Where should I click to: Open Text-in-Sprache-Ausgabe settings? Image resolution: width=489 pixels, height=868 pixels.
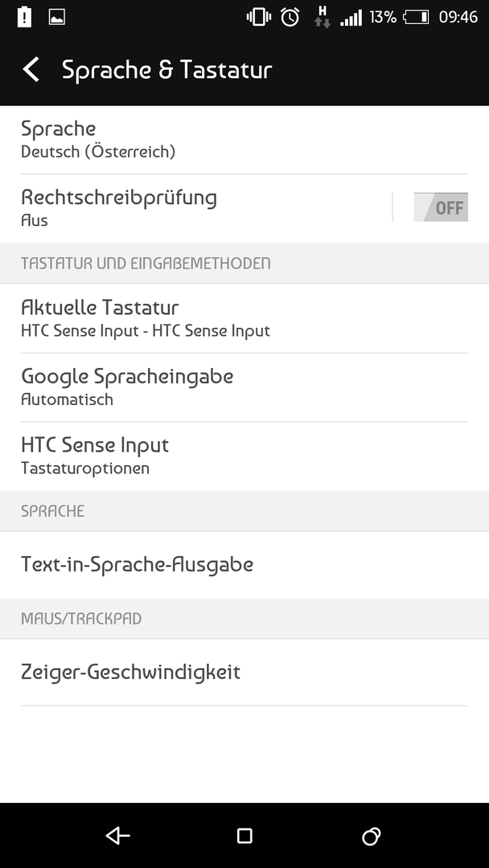click(x=244, y=565)
